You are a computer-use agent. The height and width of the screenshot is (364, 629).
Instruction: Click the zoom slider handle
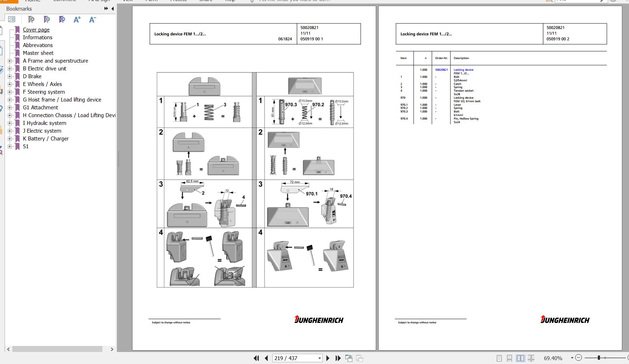599,358
